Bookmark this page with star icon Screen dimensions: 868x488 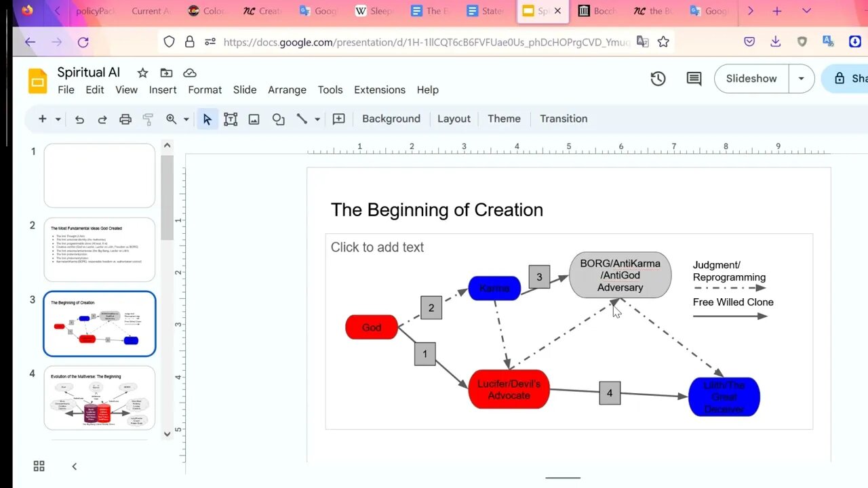click(663, 42)
